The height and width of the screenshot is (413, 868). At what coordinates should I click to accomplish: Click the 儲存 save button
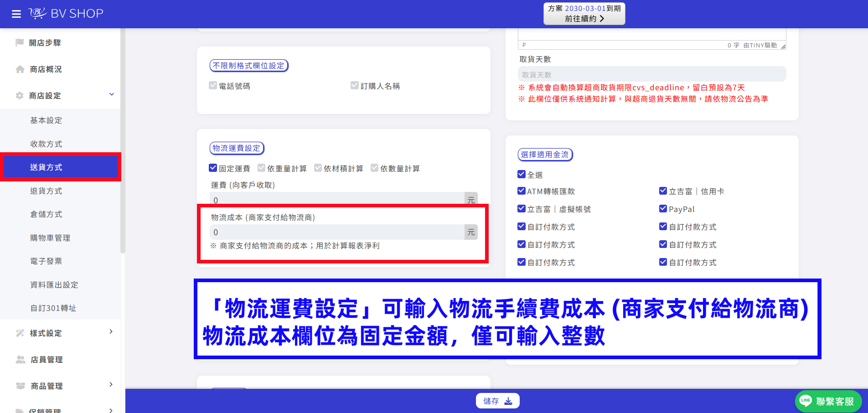pyautogui.click(x=498, y=401)
